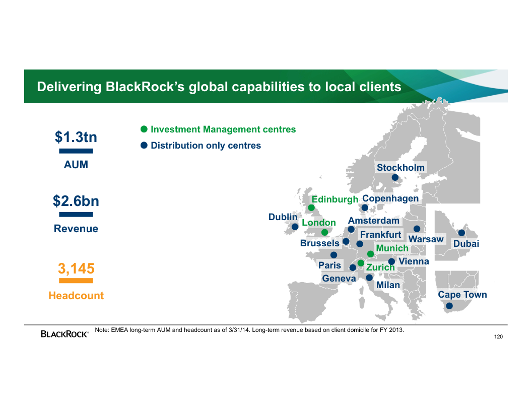Click the Investment Management centres legend text

click(223, 129)
